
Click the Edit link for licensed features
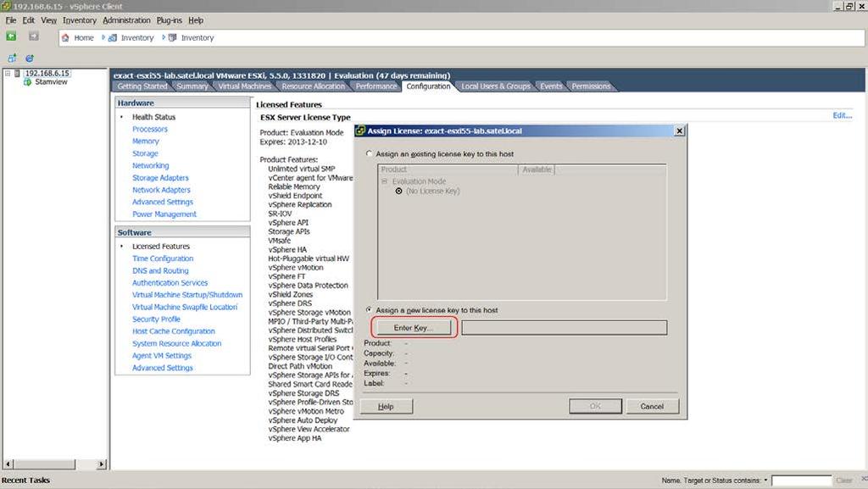tap(842, 115)
